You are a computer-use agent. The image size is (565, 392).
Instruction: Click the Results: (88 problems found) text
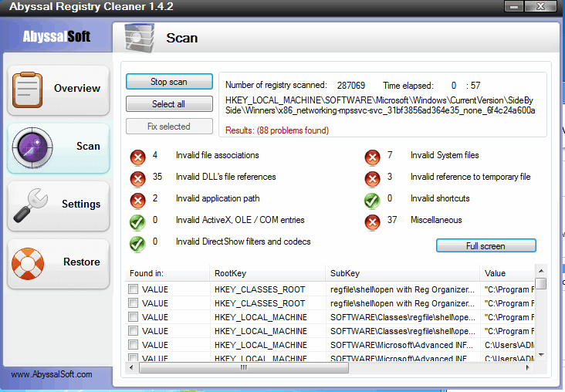click(x=277, y=130)
